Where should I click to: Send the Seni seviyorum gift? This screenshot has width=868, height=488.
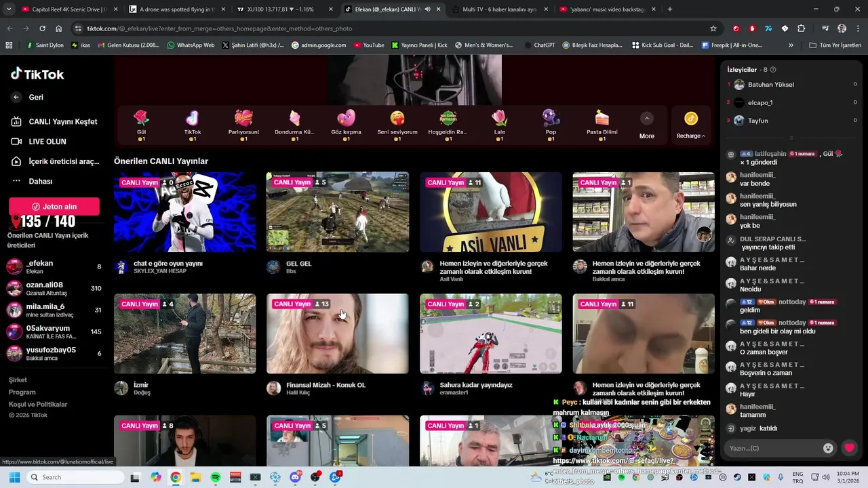click(x=397, y=125)
